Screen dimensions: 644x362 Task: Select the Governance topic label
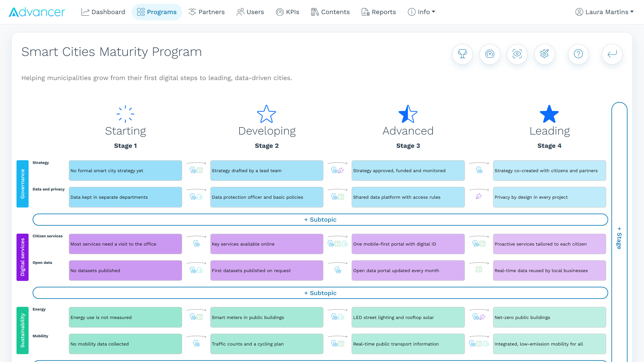point(23,184)
